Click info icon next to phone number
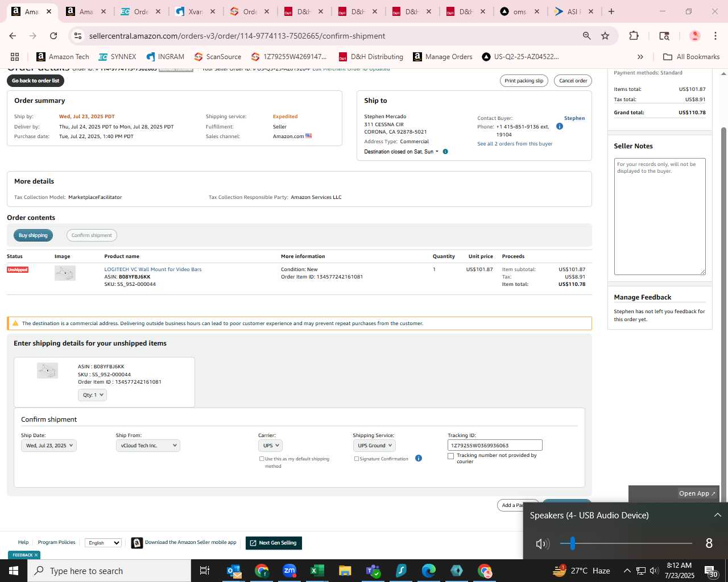Screen dimensions: 728x582 click(559, 126)
